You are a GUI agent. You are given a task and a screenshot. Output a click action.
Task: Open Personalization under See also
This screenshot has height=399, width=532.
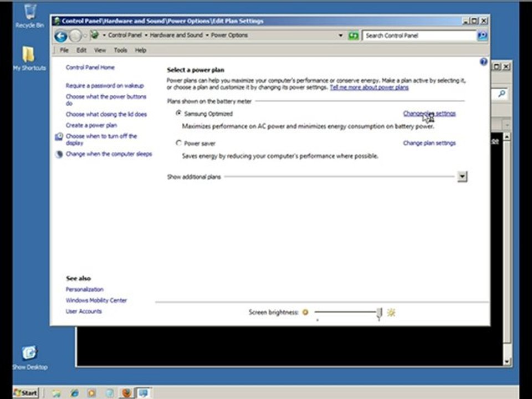click(84, 289)
